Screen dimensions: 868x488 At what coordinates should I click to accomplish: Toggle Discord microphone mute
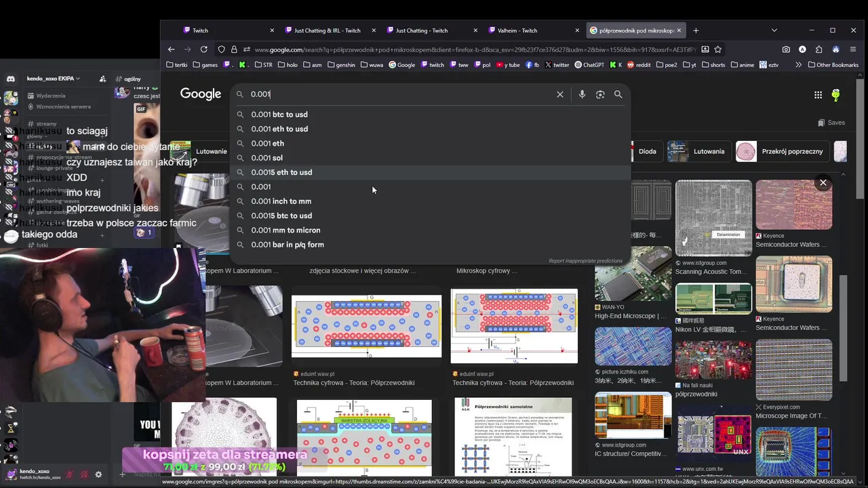point(69,474)
